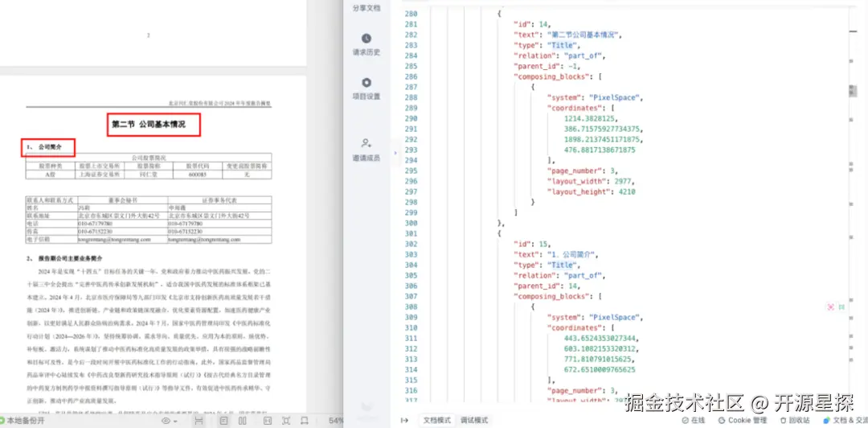868x428 pixels.
Task: Click the 1214.3828125 coordinate value
Action: pyautogui.click(x=592, y=118)
